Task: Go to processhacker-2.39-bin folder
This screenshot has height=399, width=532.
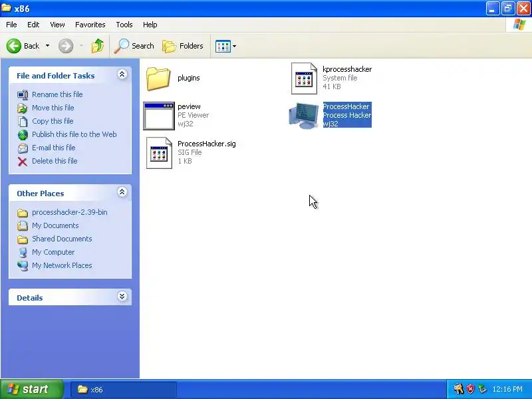Action: point(70,212)
